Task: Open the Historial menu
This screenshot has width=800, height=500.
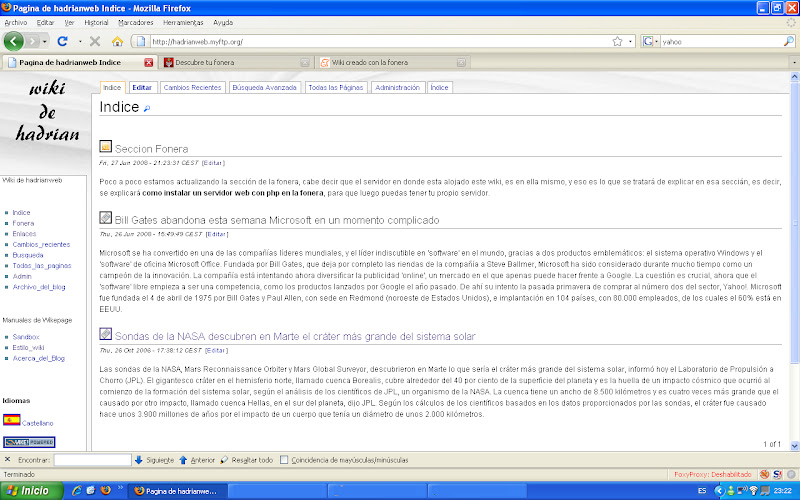Action: click(96, 22)
